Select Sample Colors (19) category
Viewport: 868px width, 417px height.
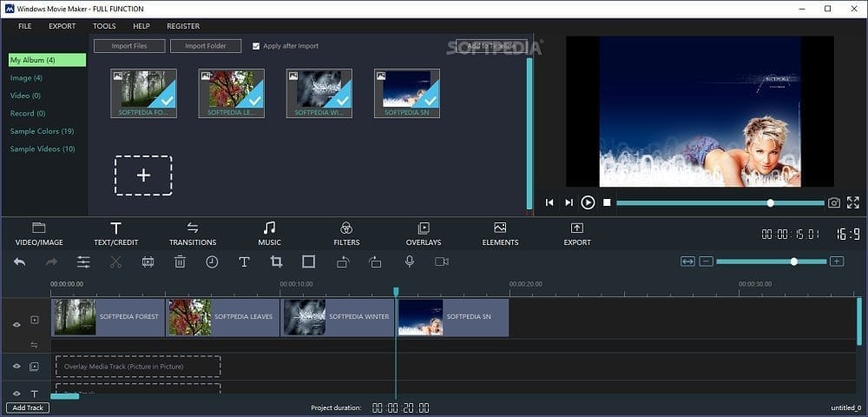point(42,131)
